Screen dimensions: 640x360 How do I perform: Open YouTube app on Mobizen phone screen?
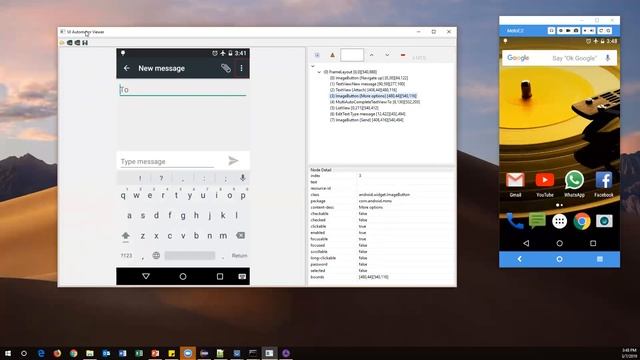544,180
